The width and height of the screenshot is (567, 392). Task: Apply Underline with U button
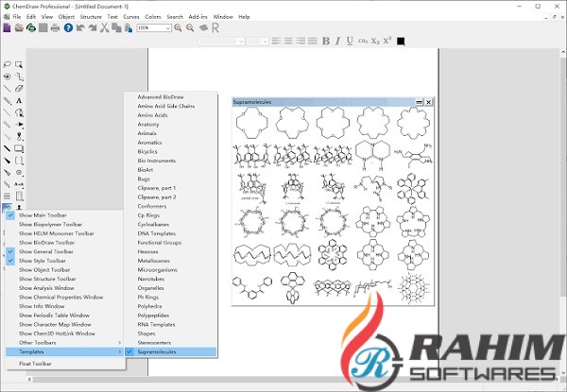pos(350,42)
